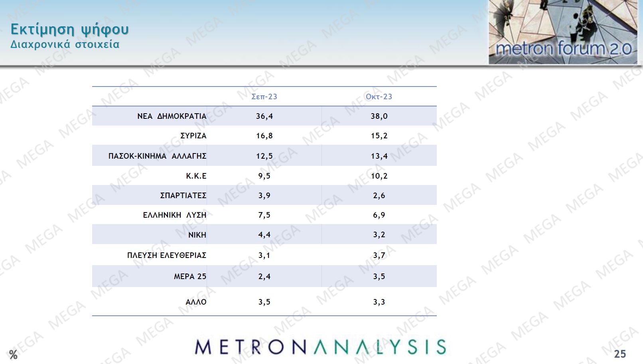Click the Σεπ-23 column header

[x=264, y=96]
